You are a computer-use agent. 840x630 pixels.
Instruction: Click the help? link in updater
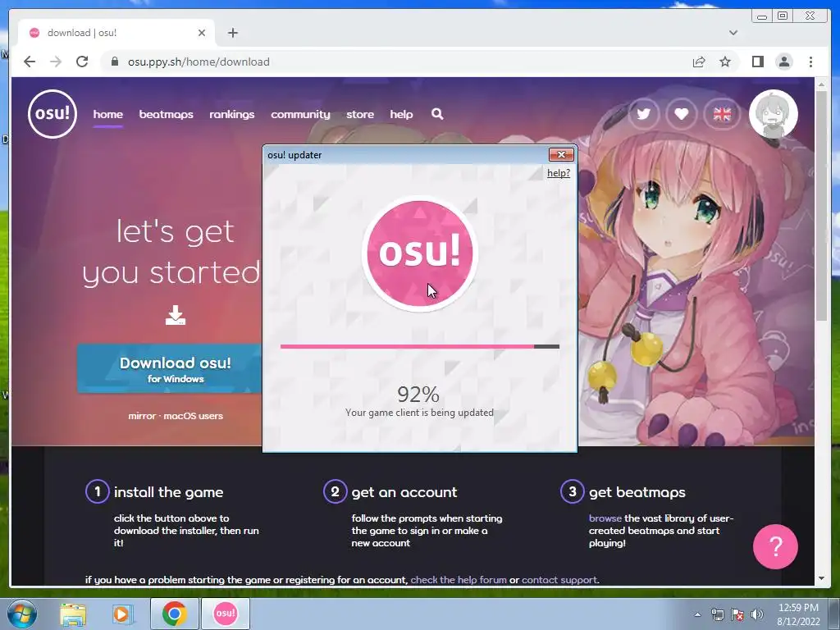558,173
